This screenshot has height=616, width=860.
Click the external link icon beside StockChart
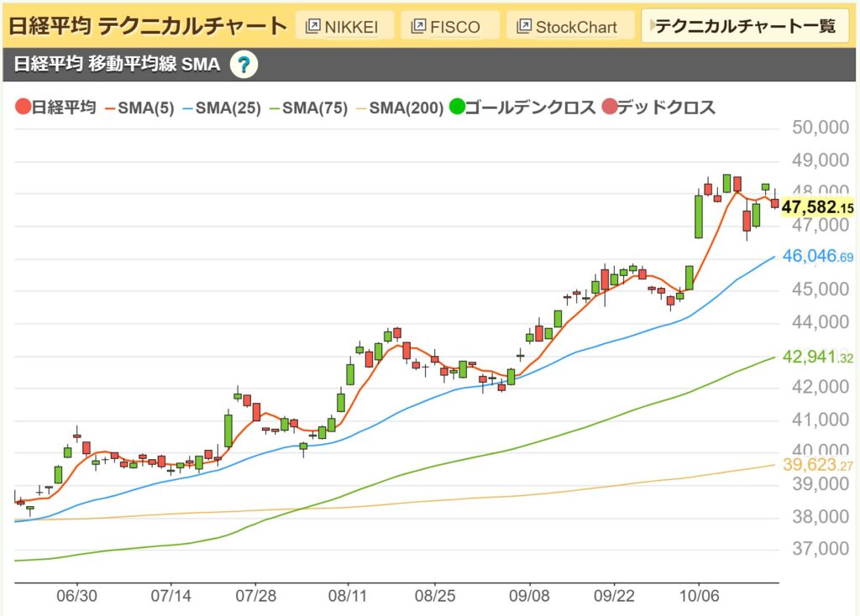pyautogui.click(x=524, y=26)
